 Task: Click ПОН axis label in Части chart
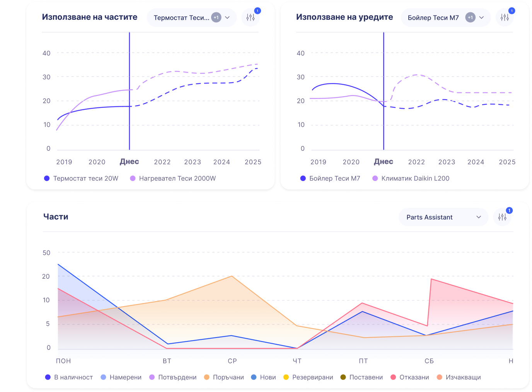coord(63,361)
